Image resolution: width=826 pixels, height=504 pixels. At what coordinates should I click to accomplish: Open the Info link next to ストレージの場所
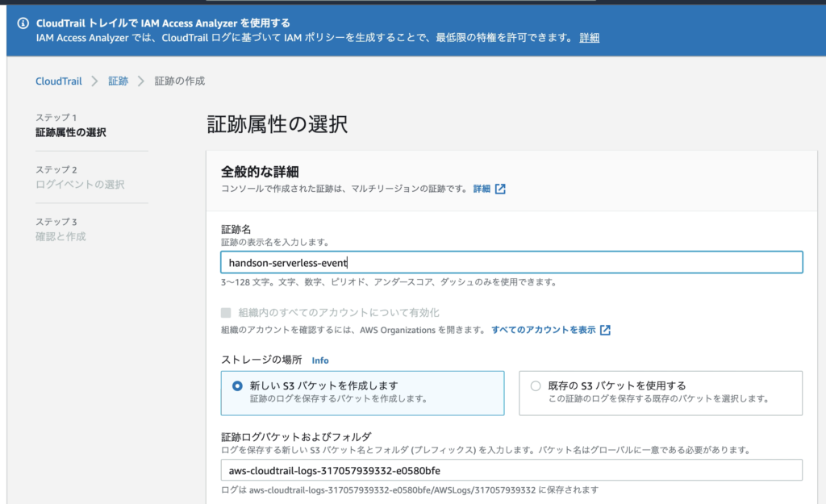pos(319,360)
